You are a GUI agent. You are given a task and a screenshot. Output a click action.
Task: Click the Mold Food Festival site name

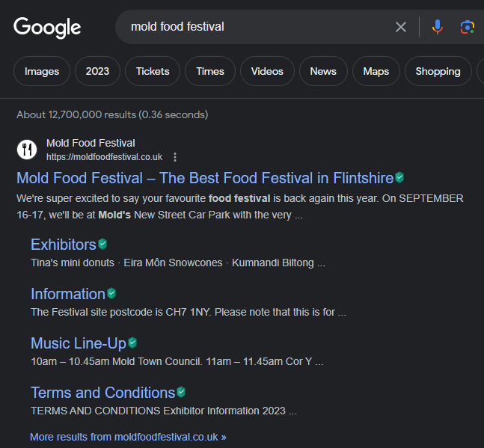tap(91, 143)
